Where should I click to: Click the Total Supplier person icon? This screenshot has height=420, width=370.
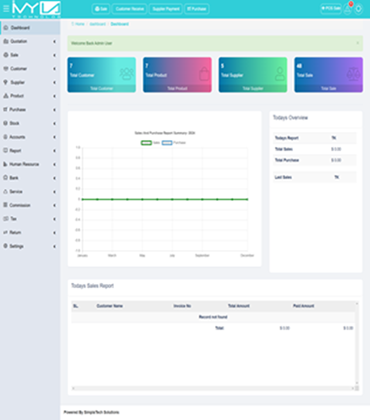point(280,74)
